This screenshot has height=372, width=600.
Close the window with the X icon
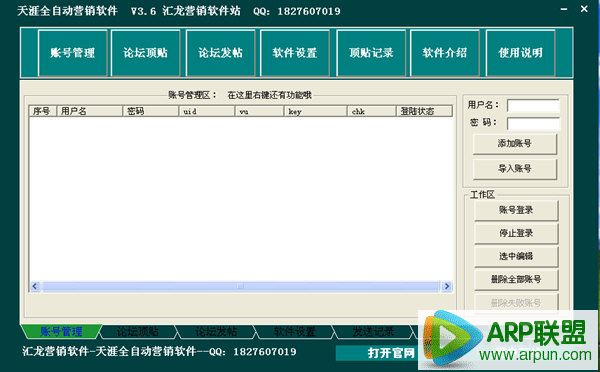click(584, 8)
